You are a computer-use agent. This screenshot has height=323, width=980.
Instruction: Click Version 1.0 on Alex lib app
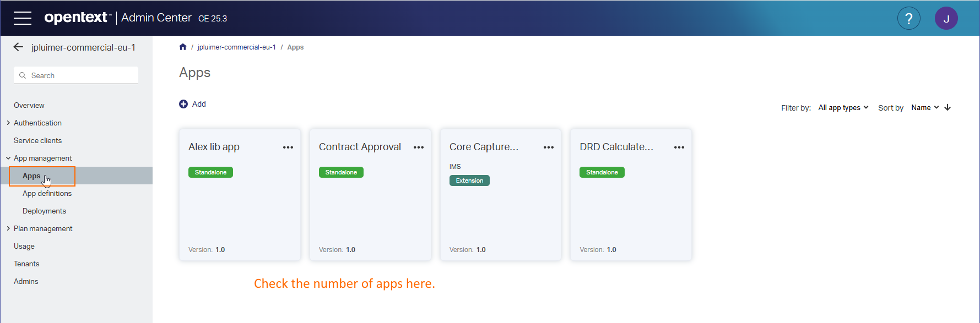[207, 250]
